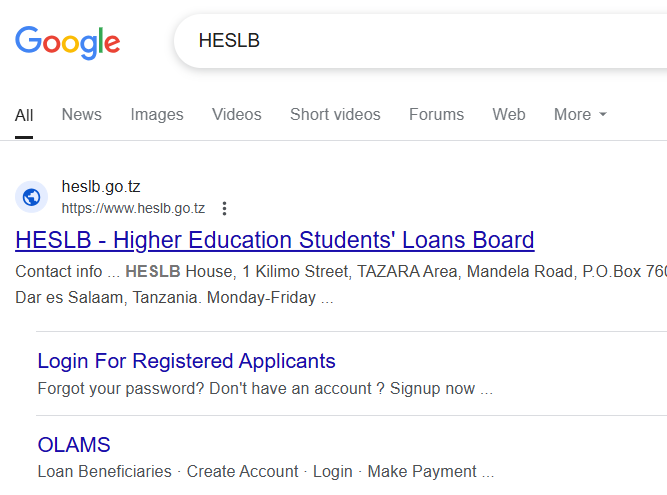Screen dimensions: 667x495
Task: Select the Web results tab
Action: coord(509,114)
